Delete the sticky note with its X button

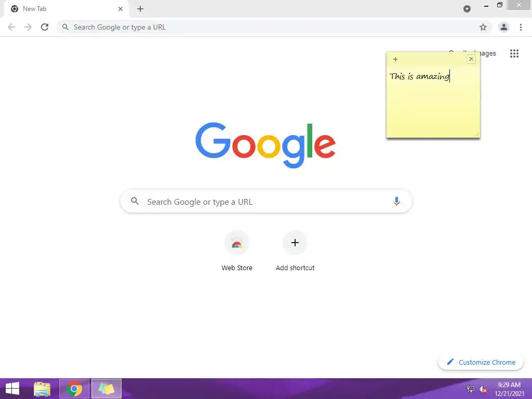pos(471,59)
